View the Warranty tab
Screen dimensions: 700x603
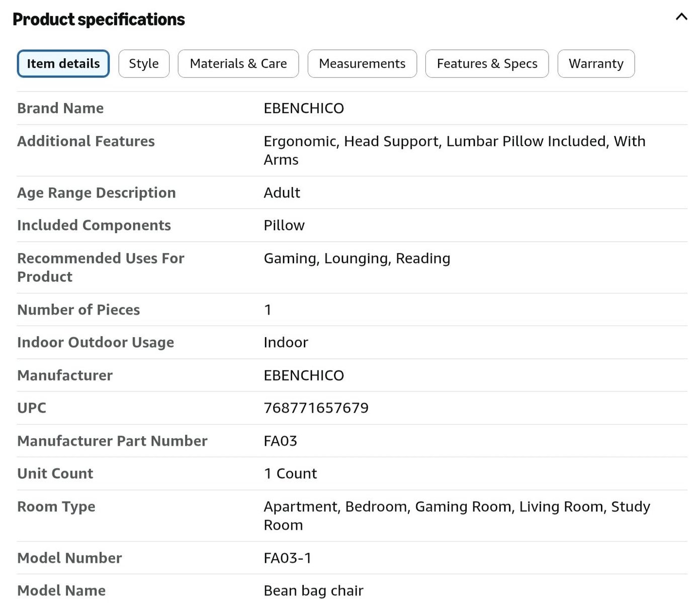click(x=596, y=64)
